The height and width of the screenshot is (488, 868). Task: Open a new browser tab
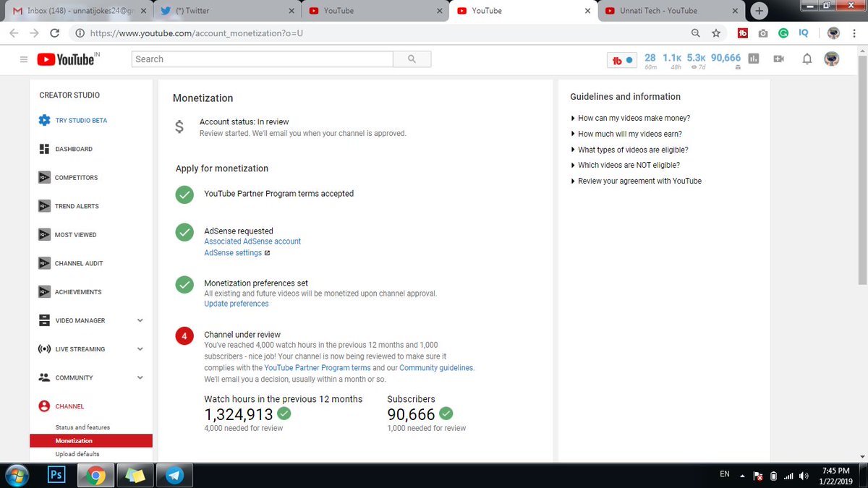(759, 11)
